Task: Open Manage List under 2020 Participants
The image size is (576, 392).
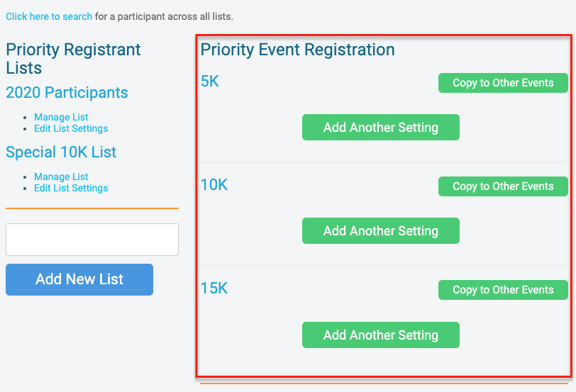Action: (x=61, y=117)
